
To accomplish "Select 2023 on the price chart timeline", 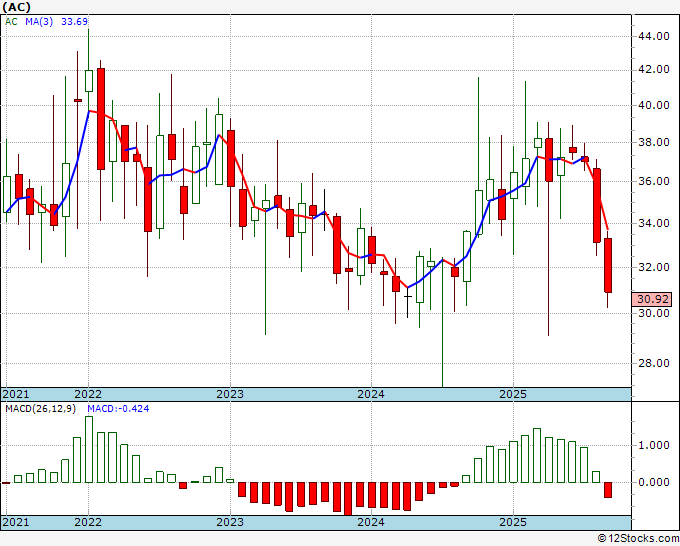I will click(230, 394).
